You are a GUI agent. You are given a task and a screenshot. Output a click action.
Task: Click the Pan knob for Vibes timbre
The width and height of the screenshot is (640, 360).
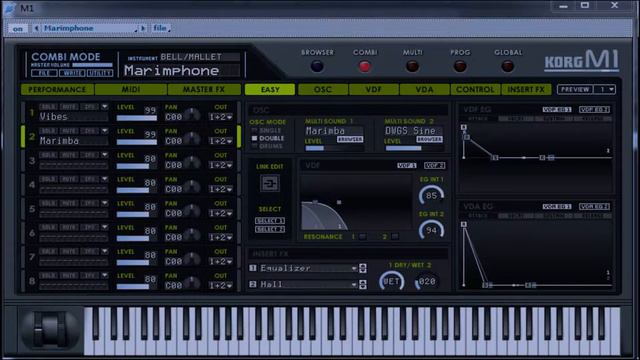192,115
